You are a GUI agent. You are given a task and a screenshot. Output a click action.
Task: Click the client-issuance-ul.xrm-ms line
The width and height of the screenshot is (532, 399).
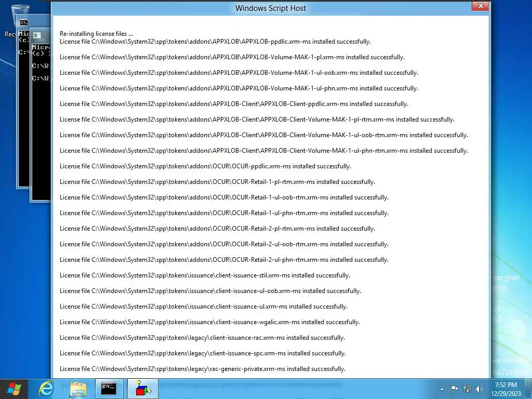(x=204, y=307)
